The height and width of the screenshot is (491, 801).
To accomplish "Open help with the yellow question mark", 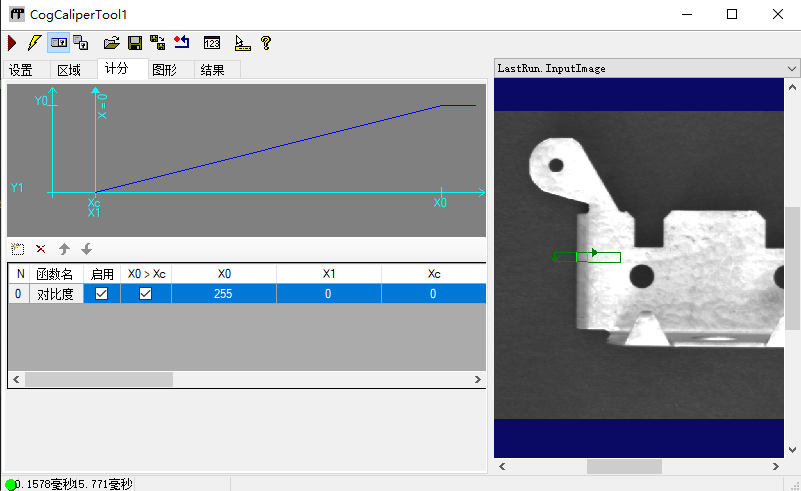I will 265,43.
